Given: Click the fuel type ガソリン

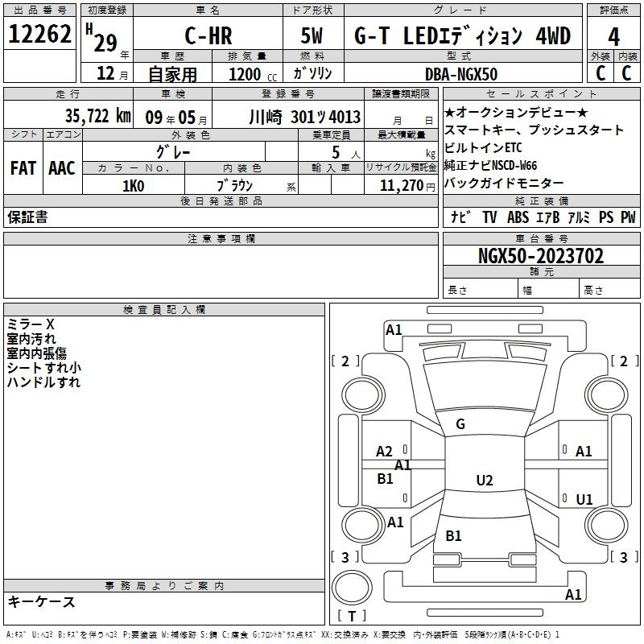Looking at the screenshot, I should (312, 73).
